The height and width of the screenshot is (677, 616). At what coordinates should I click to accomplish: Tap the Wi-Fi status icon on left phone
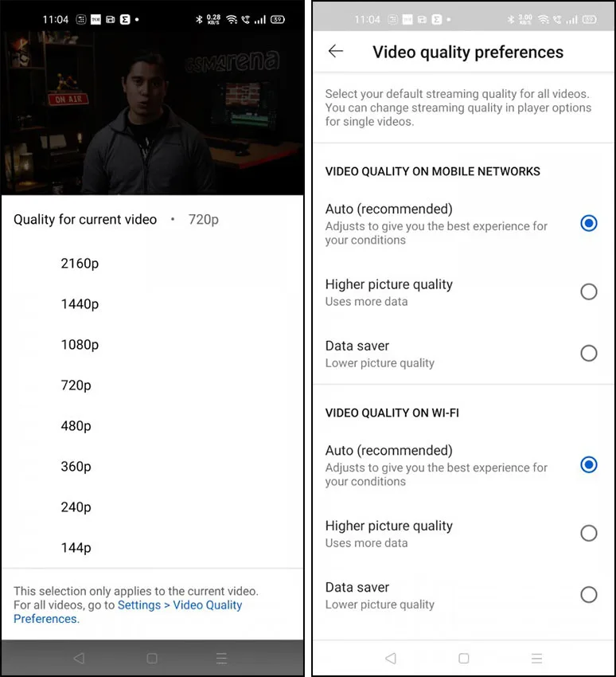(x=232, y=19)
